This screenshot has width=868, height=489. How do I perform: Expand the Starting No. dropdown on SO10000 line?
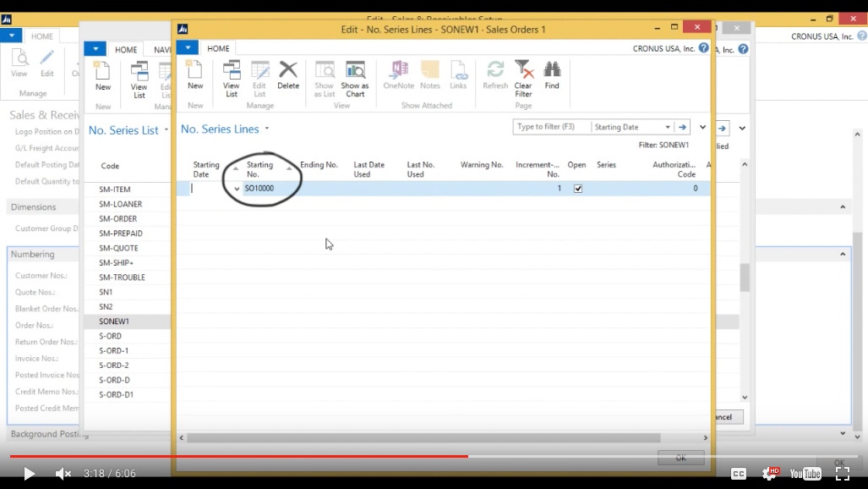237,188
